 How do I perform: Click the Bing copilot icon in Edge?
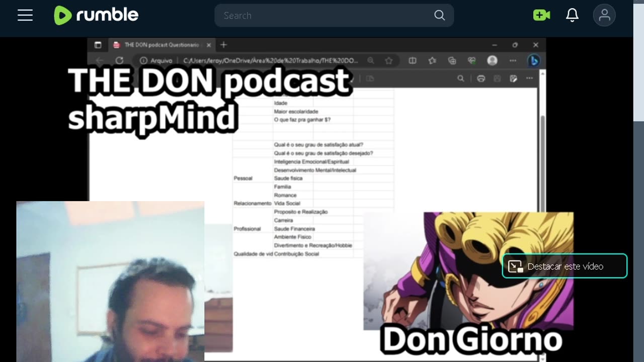point(534,60)
